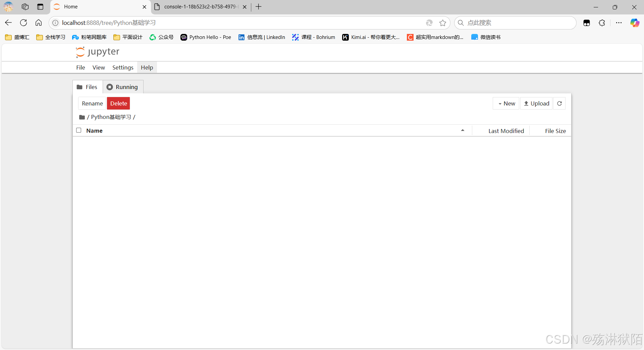Image resolution: width=644 pixels, height=350 pixels.
Task: Open the 超实用markdown bookmark
Action: pos(435,37)
